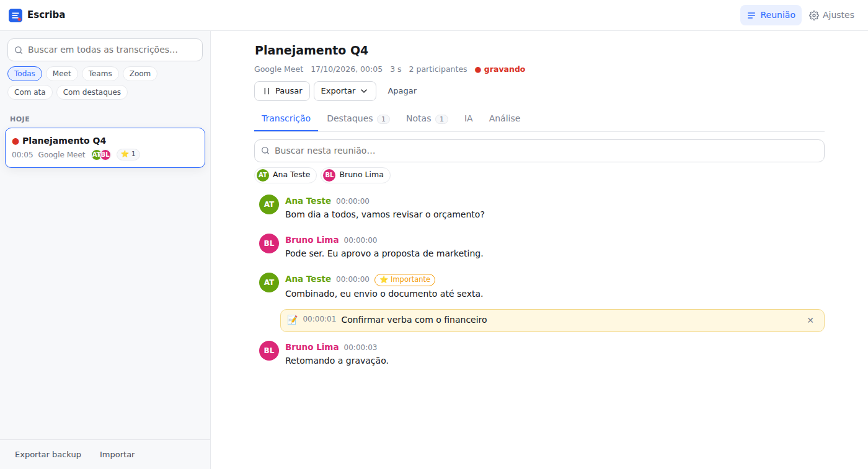Click timestamp 00:00:03 of Bruno Lima
This screenshot has height=469, width=868.
(360, 348)
